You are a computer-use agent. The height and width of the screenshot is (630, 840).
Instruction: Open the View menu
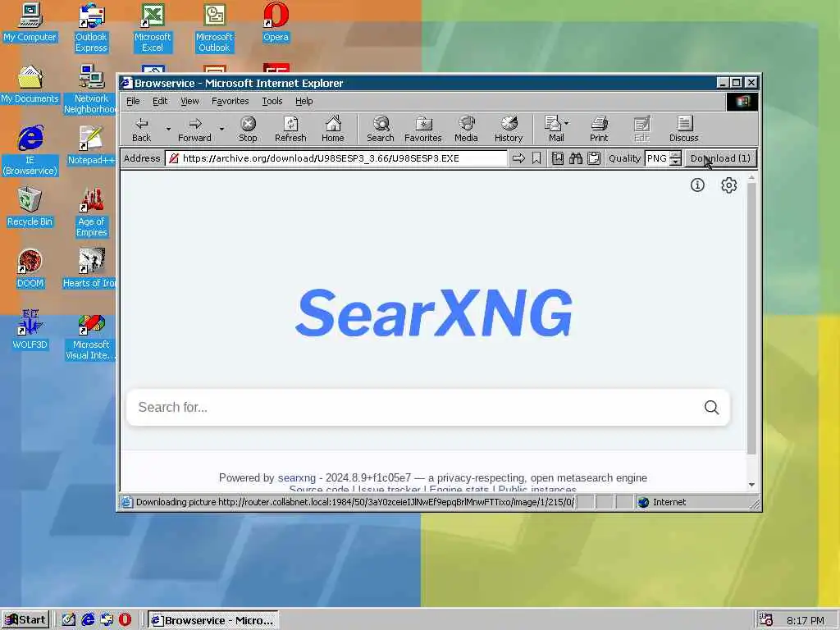pyautogui.click(x=189, y=101)
